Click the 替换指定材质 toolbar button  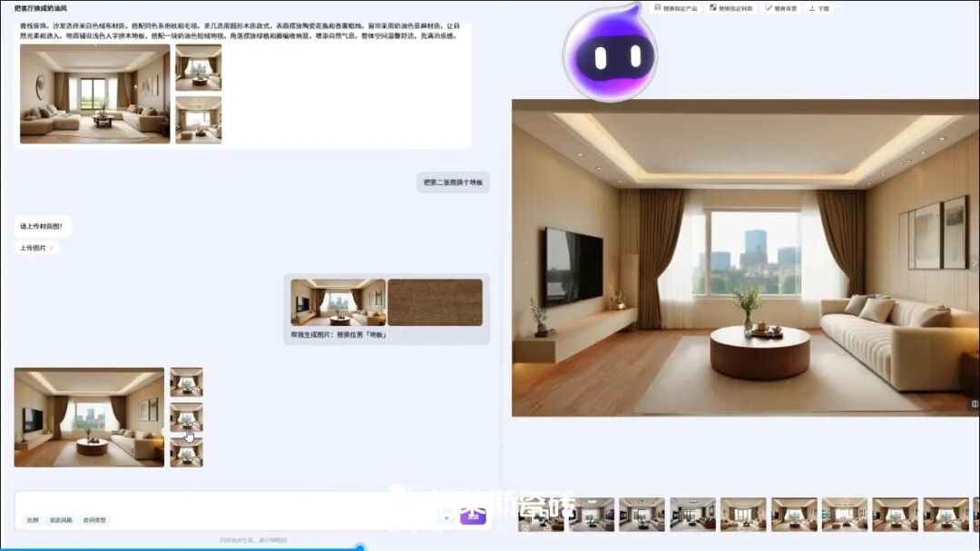pos(731,8)
